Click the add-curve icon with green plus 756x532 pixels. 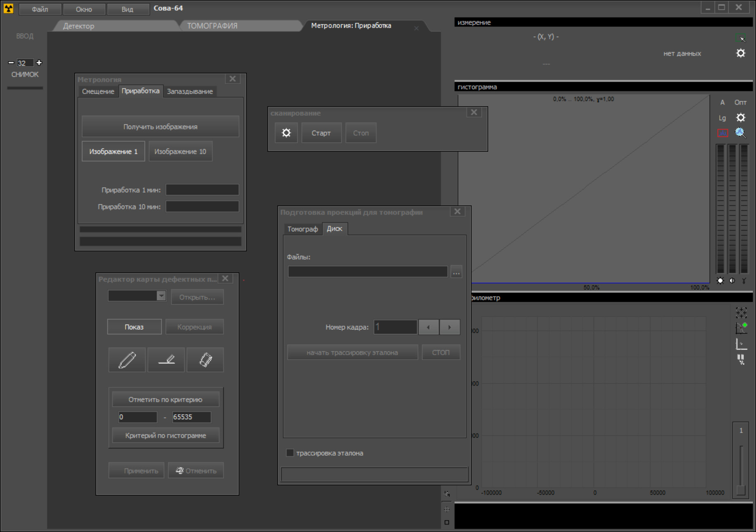pyautogui.click(x=741, y=328)
